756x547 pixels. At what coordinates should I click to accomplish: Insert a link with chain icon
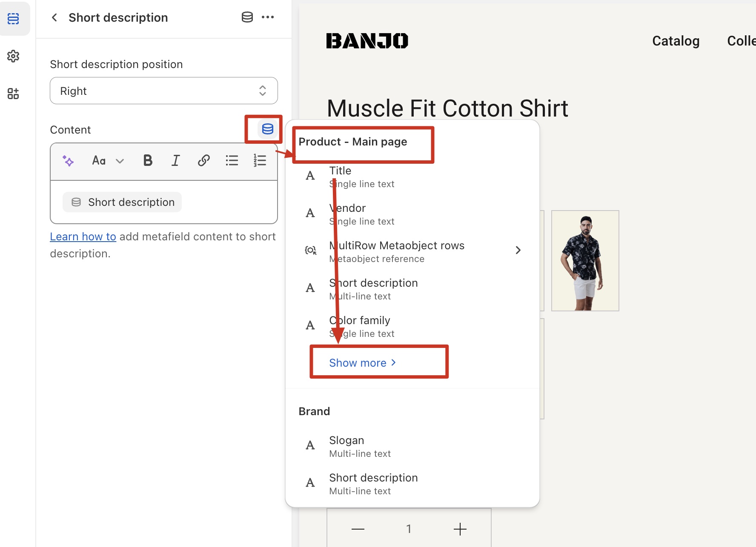[203, 160]
